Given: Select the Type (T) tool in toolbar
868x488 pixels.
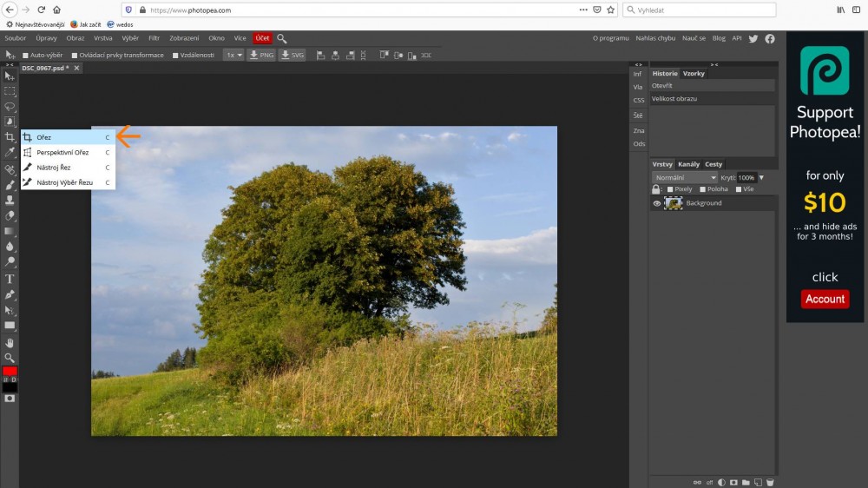Looking at the screenshot, I should 10,279.
